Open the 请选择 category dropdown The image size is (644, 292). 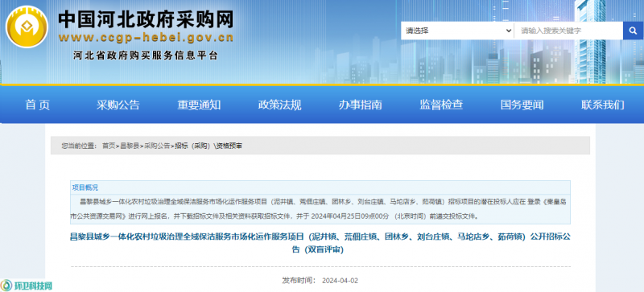[x=457, y=31]
